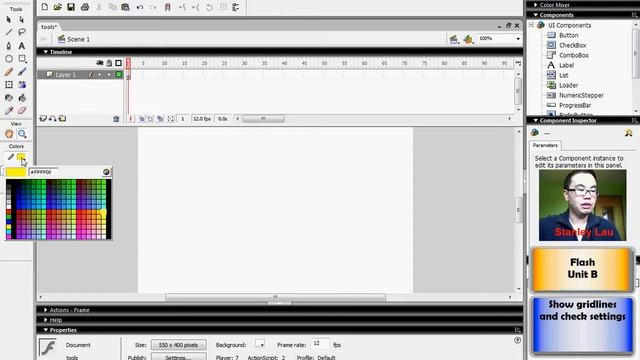Toggle Layer 1 lock dot
This screenshot has height=360, width=640.
[x=109, y=75]
